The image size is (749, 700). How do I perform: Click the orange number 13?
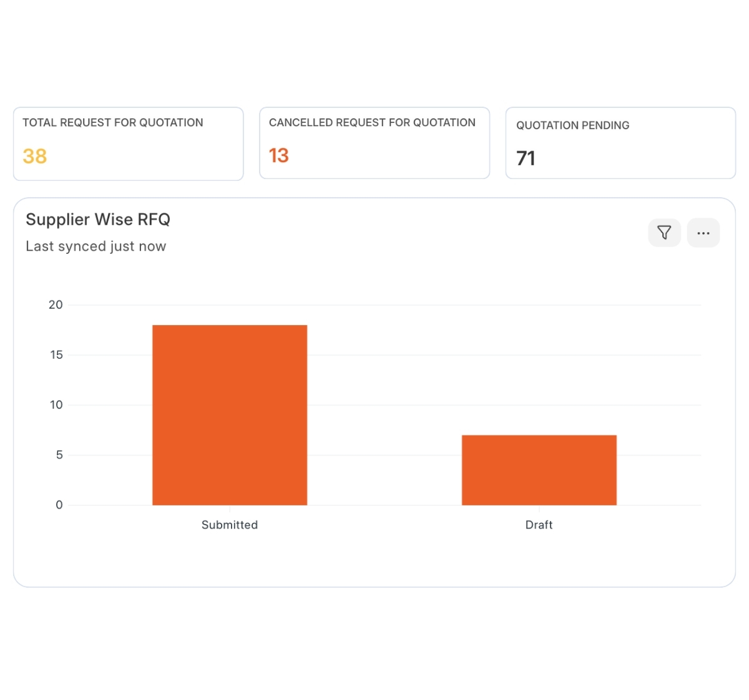[278, 155]
